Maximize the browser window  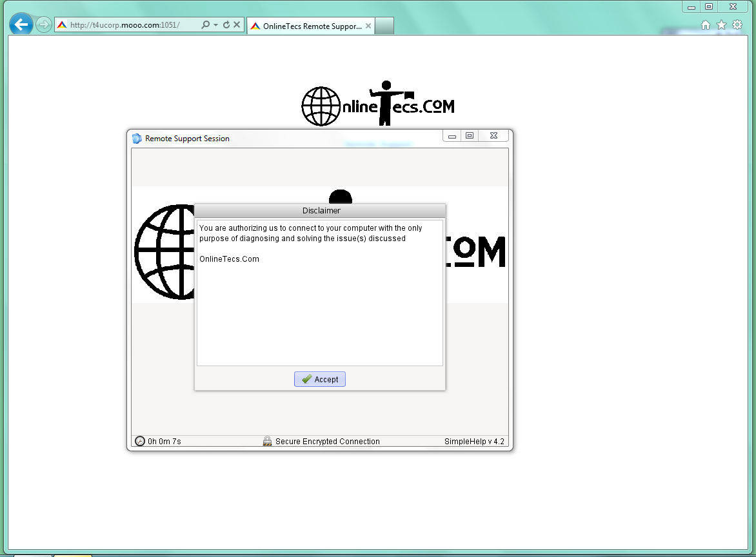(709, 6)
